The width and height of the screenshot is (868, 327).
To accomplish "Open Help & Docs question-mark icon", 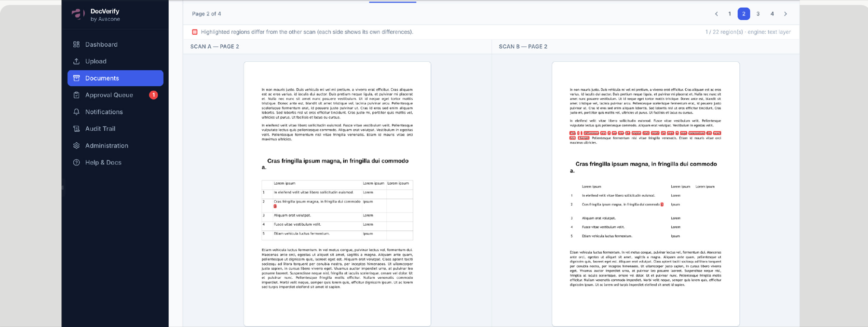I will 76,163.
